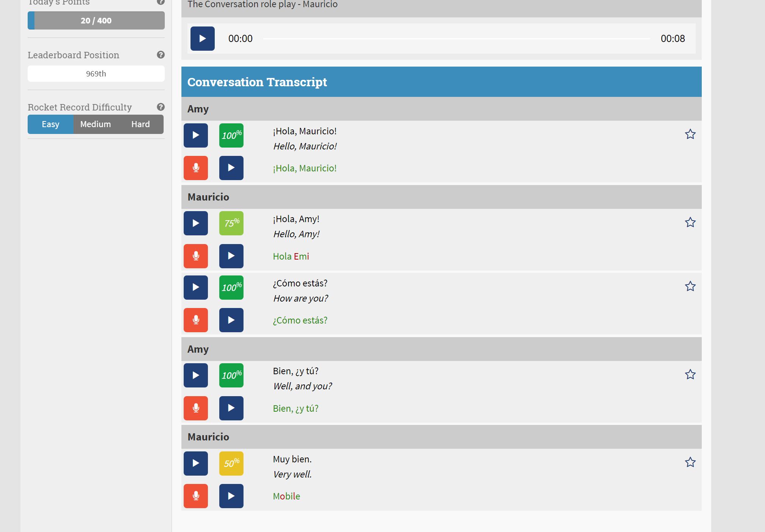Play back your Hola Emi recording
The height and width of the screenshot is (532, 765).
coord(231,256)
